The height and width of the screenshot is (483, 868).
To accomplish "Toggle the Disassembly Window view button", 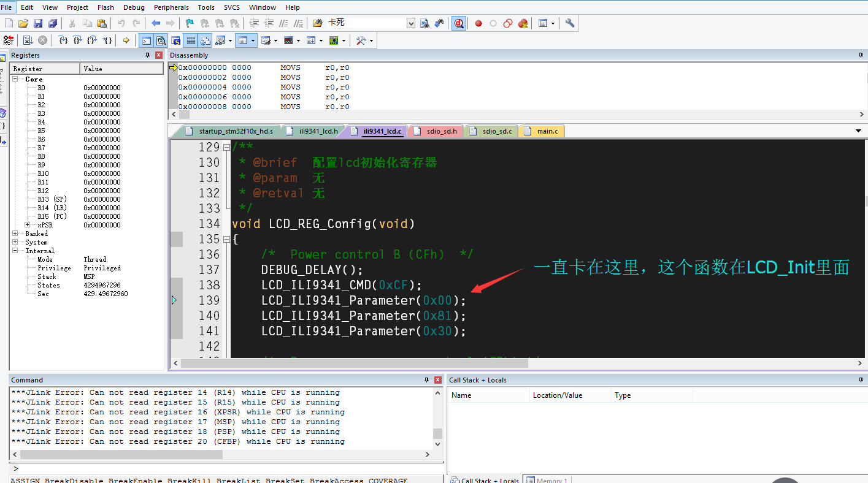I will coord(161,40).
